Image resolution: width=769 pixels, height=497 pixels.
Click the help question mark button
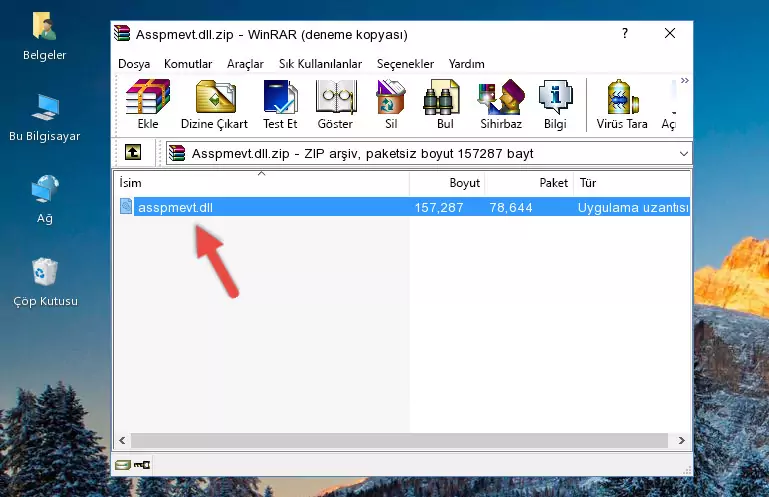pyautogui.click(x=624, y=33)
